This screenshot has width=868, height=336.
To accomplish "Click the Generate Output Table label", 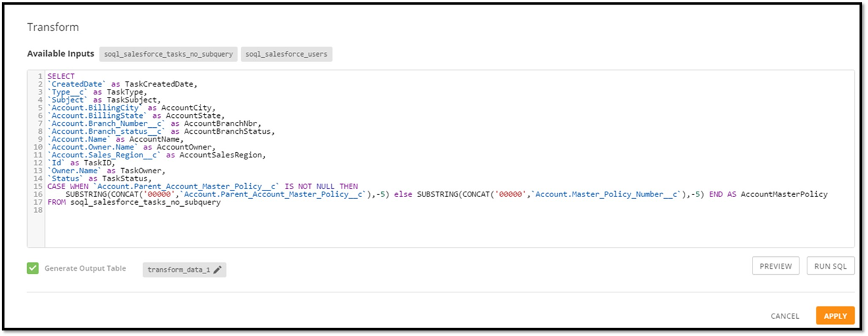I will (85, 269).
